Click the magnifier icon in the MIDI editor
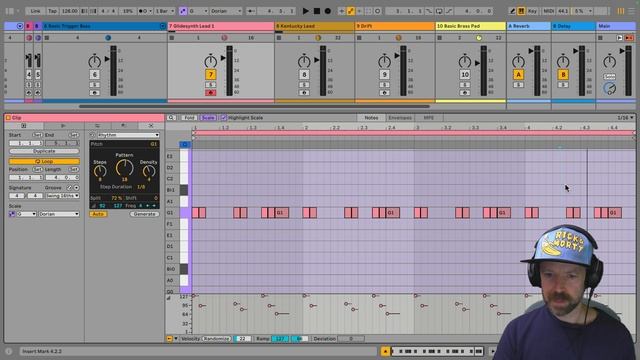The height and width of the screenshot is (360, 640). click(x=171, y=118)
